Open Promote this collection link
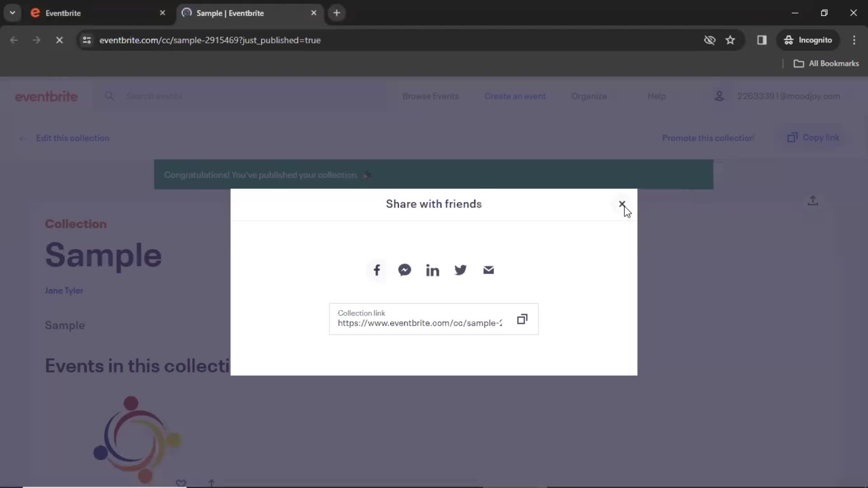The height and width of the screenshot is (488, 868). (x=708, y=138)
